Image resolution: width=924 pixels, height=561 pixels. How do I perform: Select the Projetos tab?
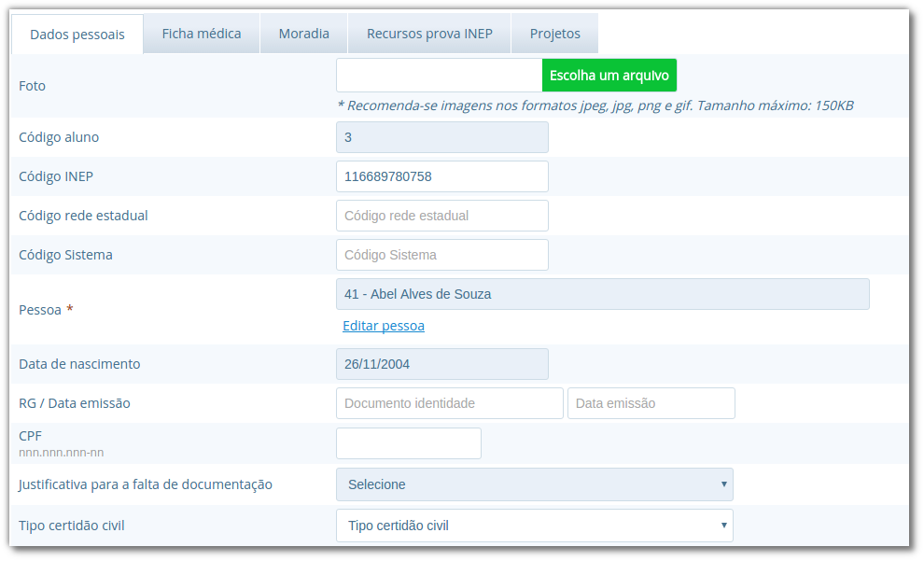(x=554, y=34)
